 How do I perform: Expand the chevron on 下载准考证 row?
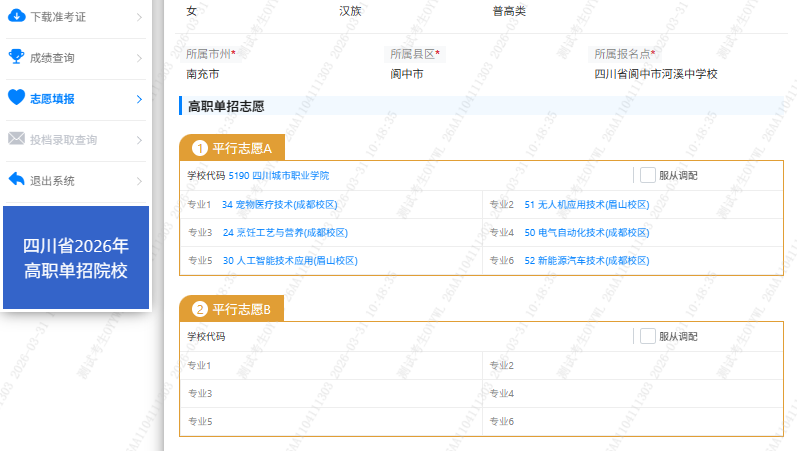139,17
